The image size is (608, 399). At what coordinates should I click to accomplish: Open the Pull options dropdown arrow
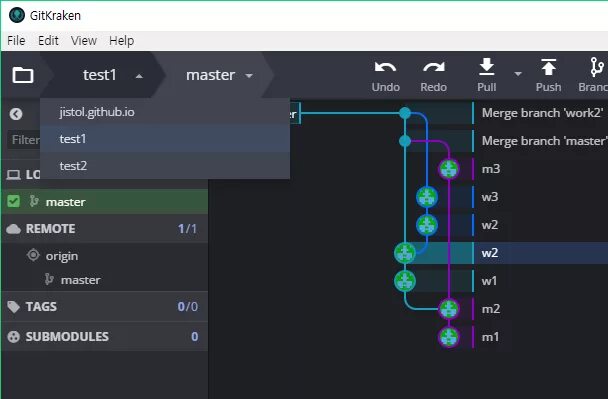pyautogui.click(x=518, y=74)
